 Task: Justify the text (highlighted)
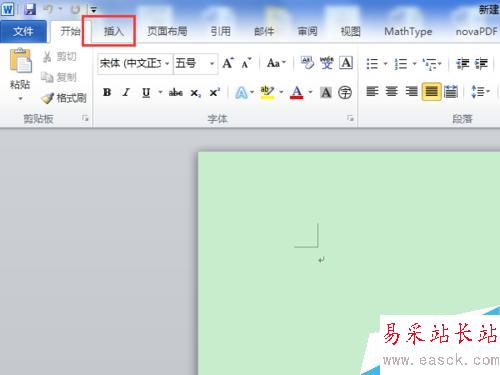pyautogui.click(x=431, y=91)
